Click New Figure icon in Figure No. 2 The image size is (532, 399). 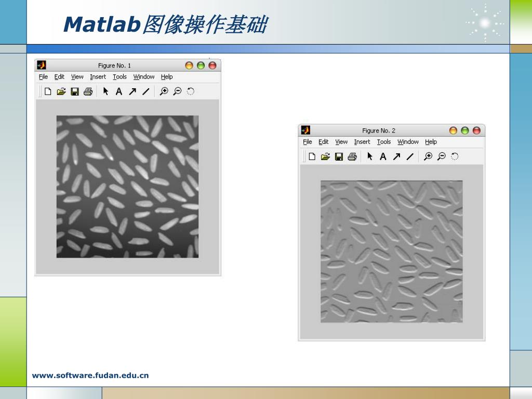[x=312, y=156]
